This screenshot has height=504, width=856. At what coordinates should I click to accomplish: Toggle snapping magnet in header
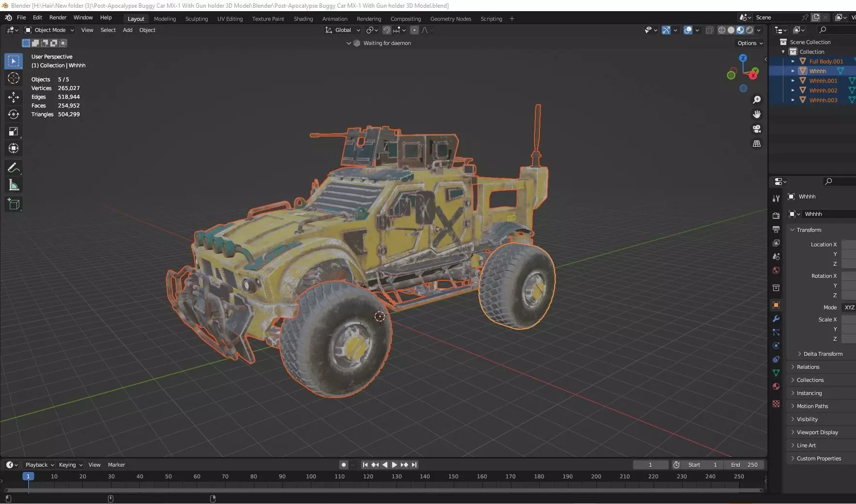(x=387, y=30)
